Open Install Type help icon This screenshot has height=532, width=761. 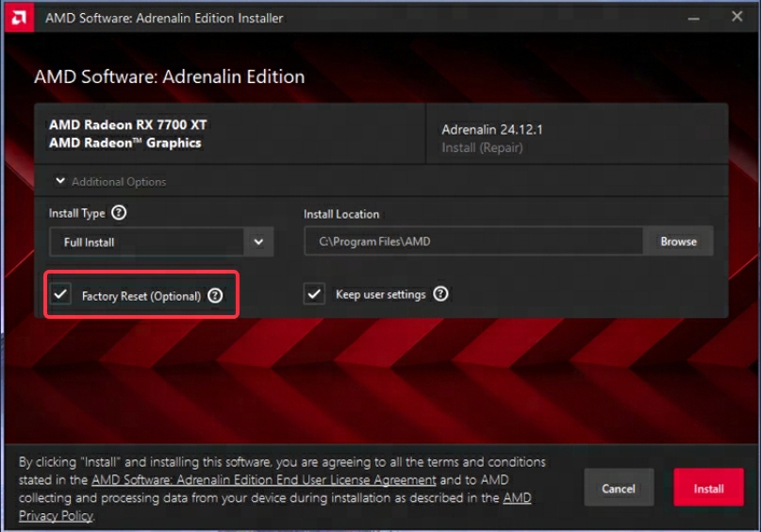click(x=119, y=212)
